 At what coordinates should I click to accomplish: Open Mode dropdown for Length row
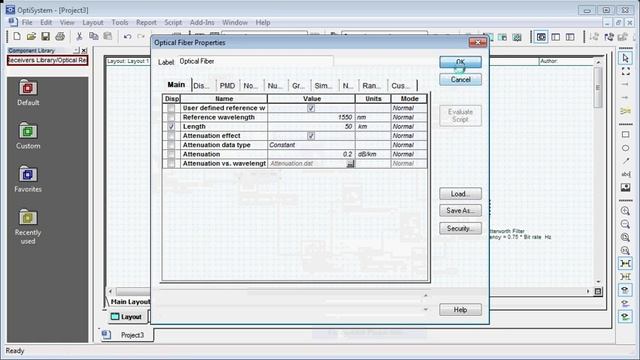(x=409, y=127)
